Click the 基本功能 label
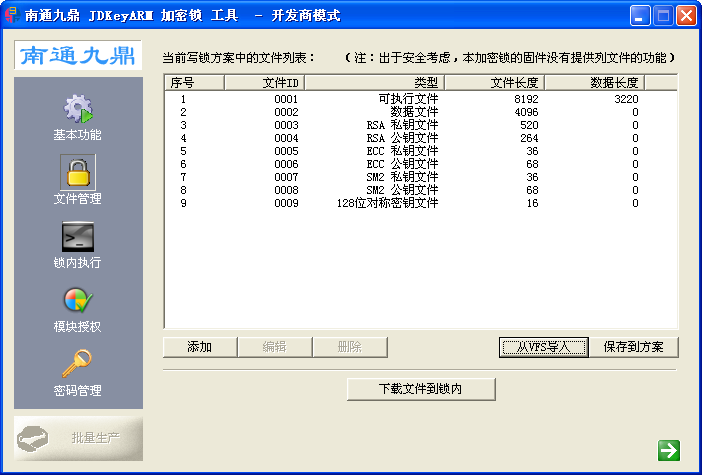The height and width of the screenshot is (475, 702). tap(77, 135)
